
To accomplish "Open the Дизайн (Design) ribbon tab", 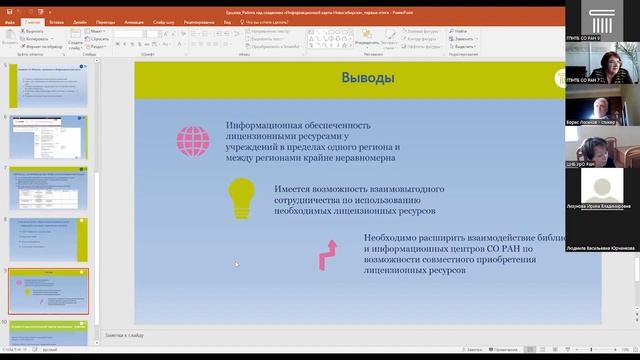I will (80, 22).
